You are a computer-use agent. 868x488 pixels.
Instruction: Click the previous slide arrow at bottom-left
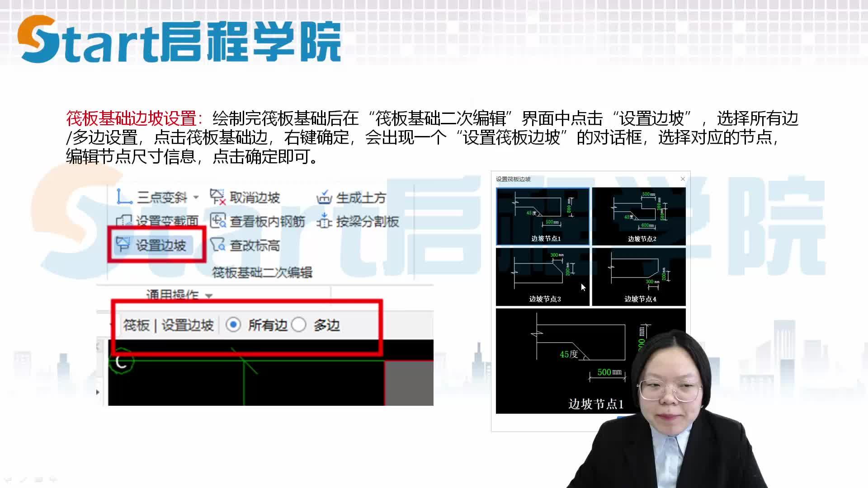(8, 479)
